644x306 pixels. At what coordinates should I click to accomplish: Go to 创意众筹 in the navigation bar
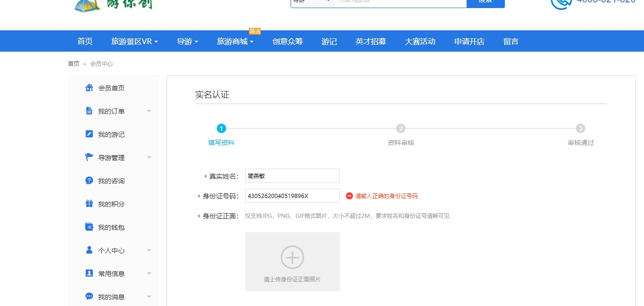pyautogui.click(x=287, y=42)
